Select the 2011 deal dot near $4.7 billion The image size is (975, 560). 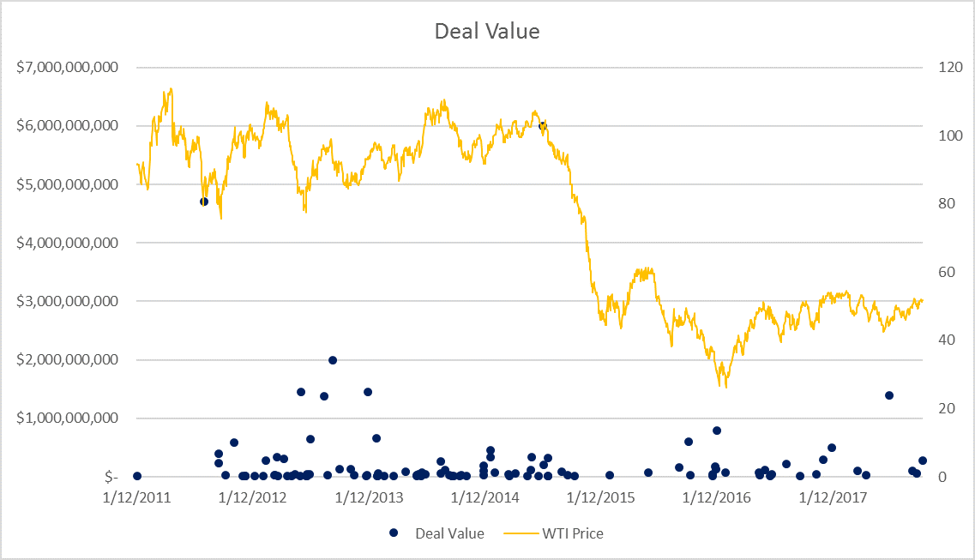tap(204, 202)
